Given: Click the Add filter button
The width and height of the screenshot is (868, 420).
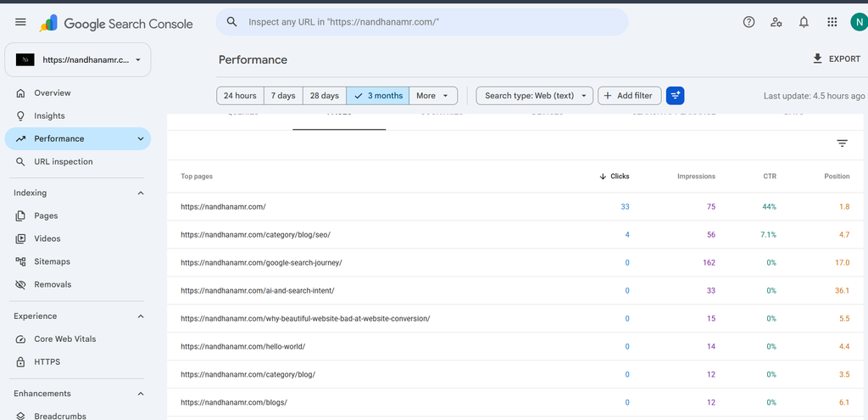Looking at the screenshot, I should point(630,96).
